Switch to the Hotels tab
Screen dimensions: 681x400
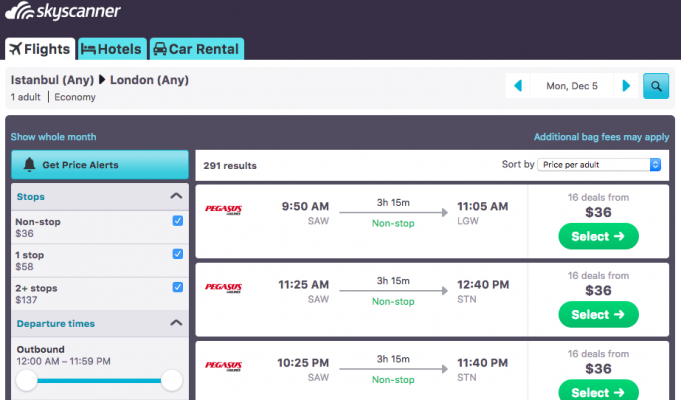coord(111,48)
